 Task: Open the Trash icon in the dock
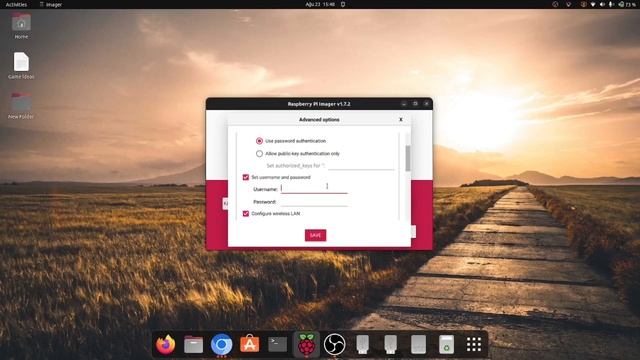point(447,344)
